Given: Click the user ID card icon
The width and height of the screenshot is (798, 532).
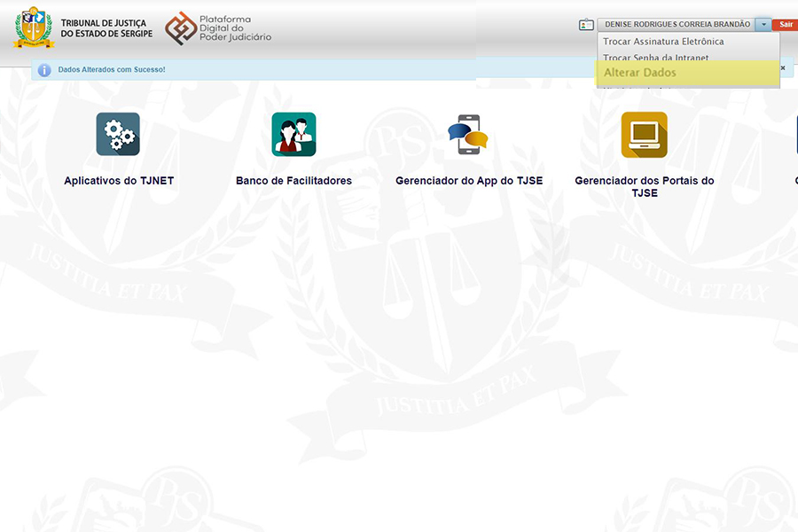Looking at the screenshot, I should click(x=586, y=25).
